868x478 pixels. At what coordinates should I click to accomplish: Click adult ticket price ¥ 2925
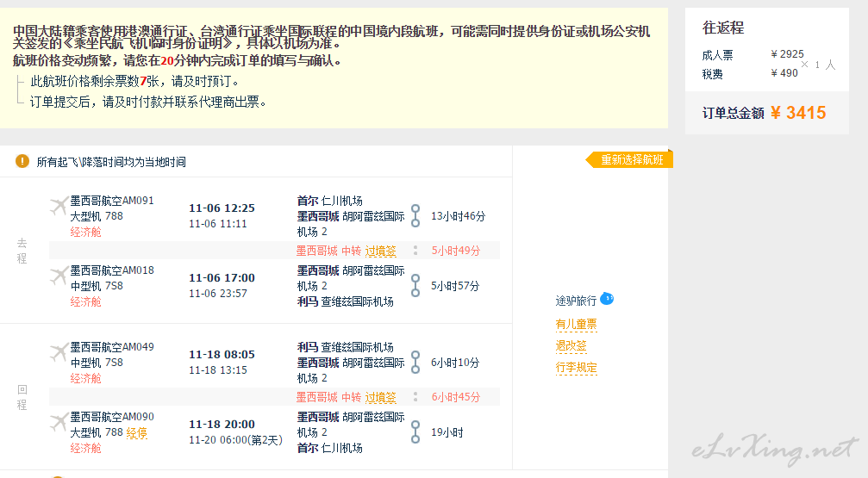pos(787,54)
